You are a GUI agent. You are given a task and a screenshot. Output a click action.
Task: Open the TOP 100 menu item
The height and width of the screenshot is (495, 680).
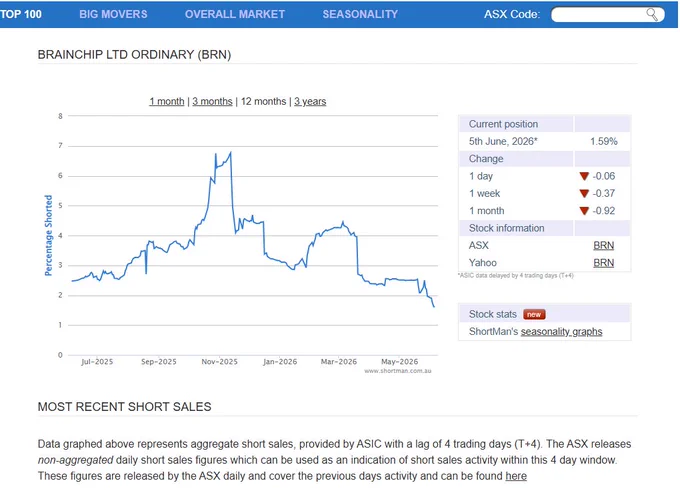point(21,14)
